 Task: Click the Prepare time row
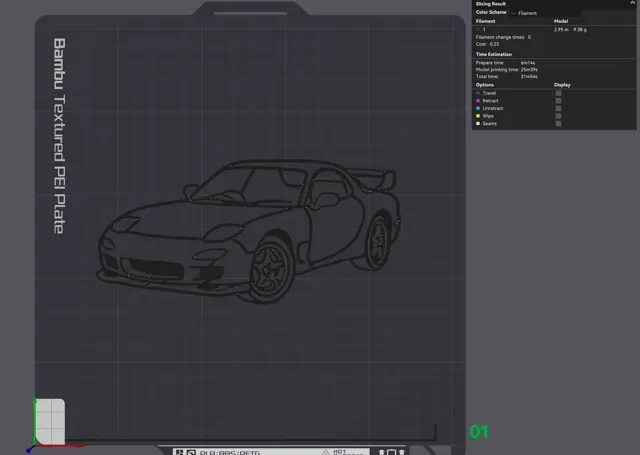coord(505,63)
